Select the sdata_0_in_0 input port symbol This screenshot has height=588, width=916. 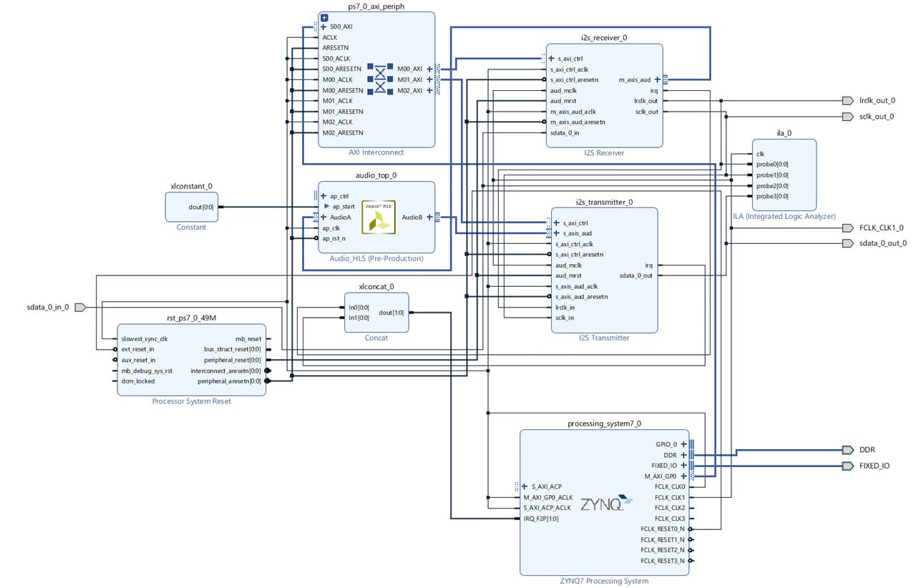pos(80,308)
